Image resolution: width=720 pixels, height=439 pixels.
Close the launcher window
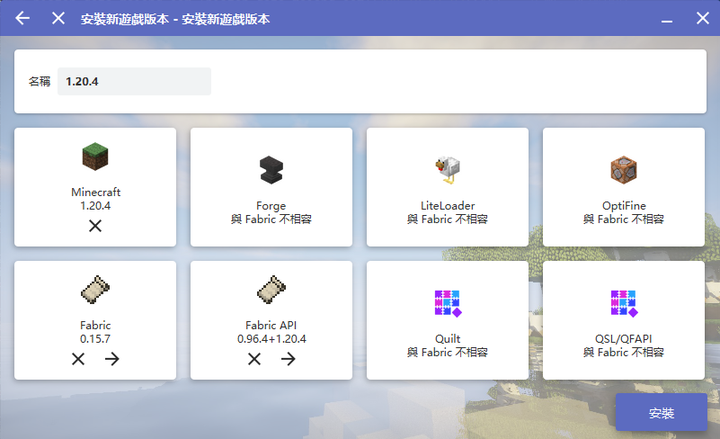click(703, 18)
